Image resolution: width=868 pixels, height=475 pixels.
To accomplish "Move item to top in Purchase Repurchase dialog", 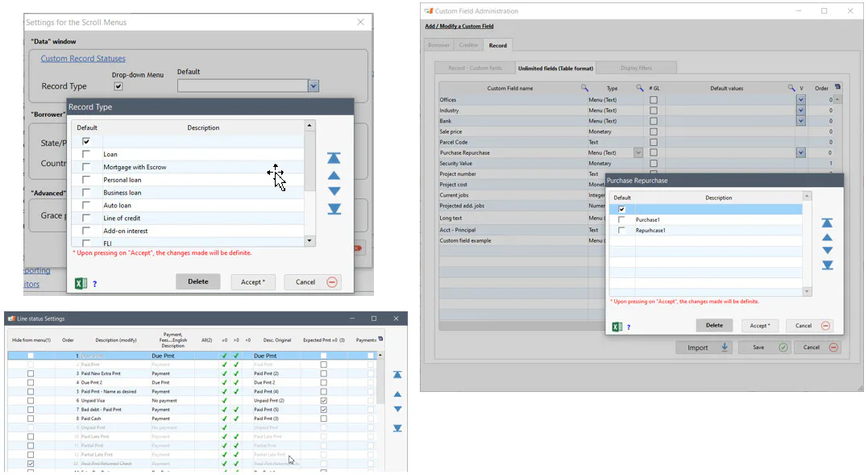I will click(827, 223).
